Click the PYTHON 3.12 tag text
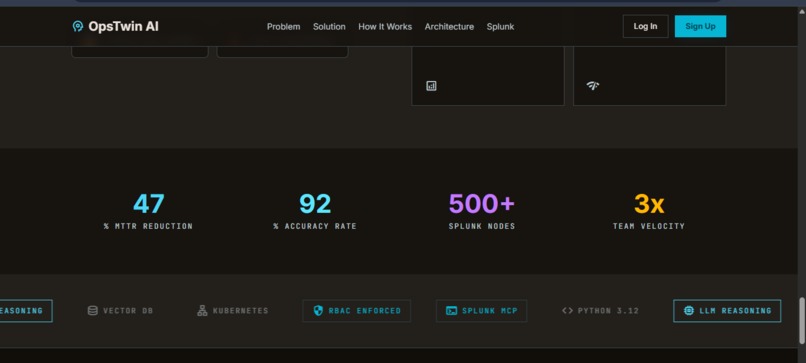This screenshot has width=806, height=363. click(x=608, y=311)
